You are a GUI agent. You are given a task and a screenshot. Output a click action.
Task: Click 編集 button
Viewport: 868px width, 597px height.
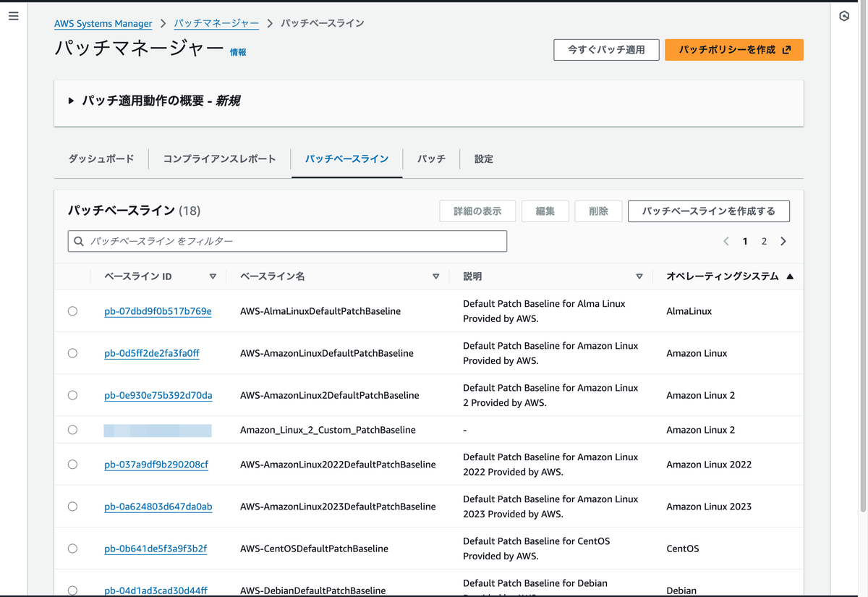point(545,211)
